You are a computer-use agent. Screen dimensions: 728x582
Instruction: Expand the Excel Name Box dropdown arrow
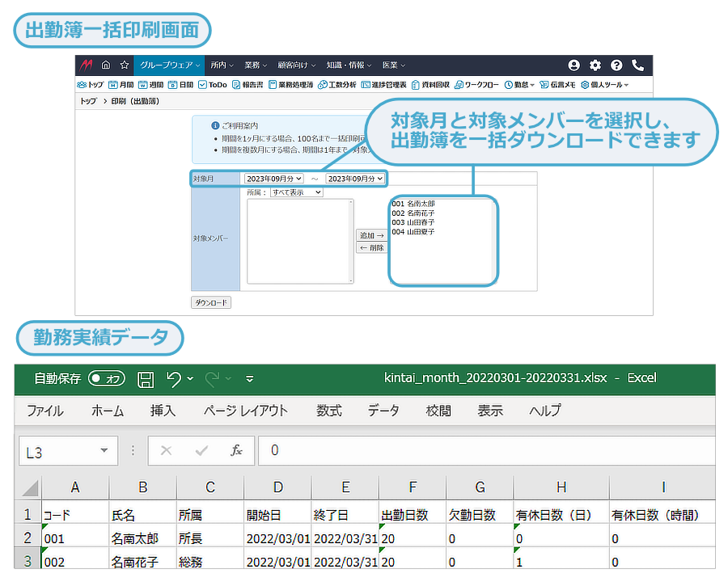(x=104, y=451)
